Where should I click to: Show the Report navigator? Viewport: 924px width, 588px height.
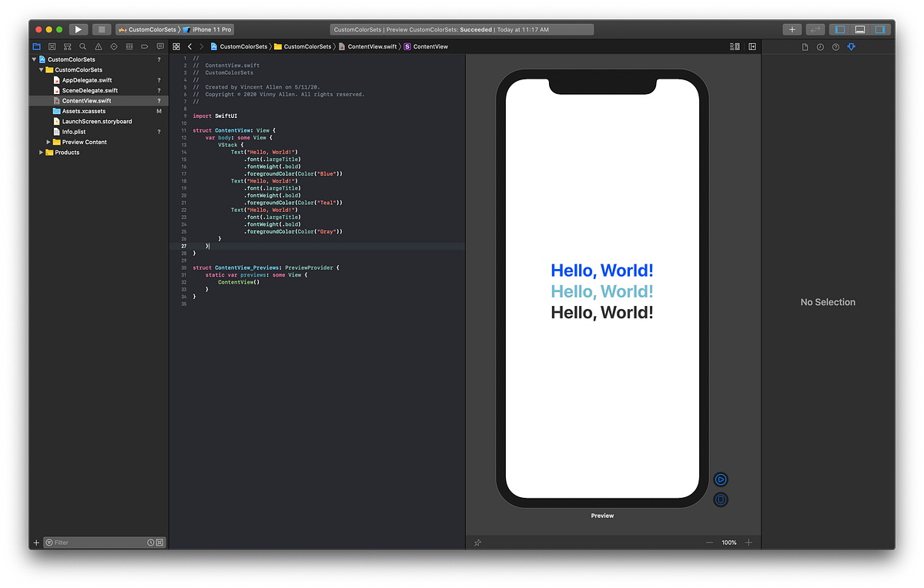[x=159, y=46]
